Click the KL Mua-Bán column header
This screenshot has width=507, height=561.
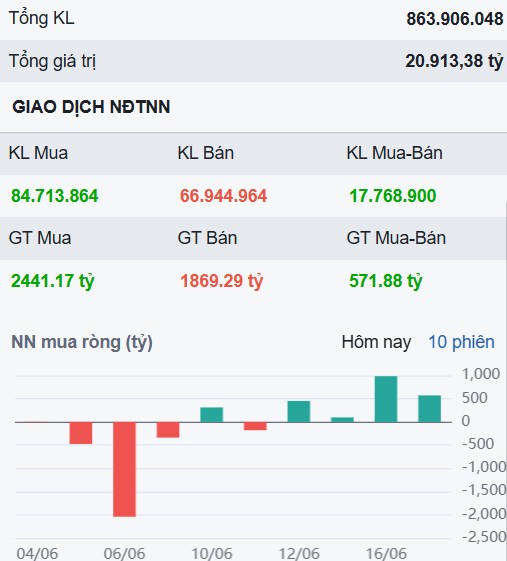394,153
